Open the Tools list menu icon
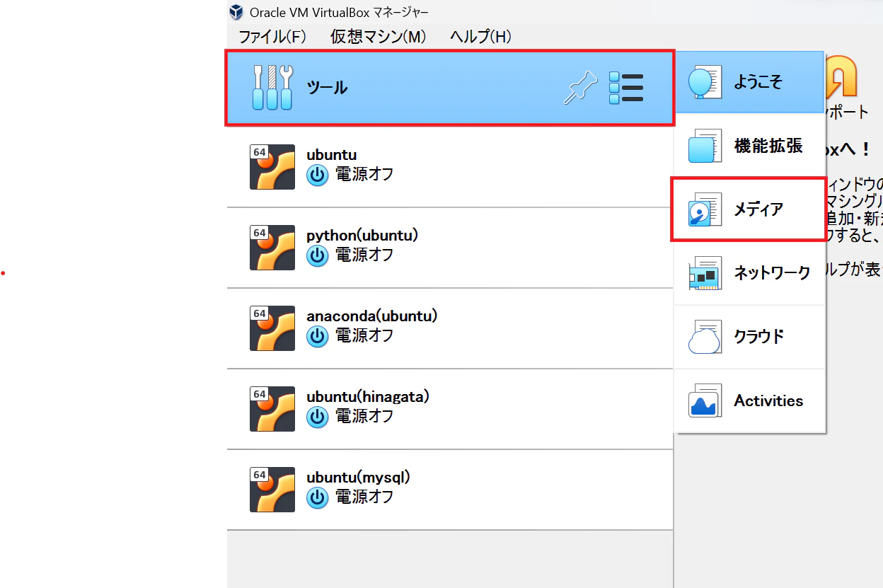 tap(626, 88)
